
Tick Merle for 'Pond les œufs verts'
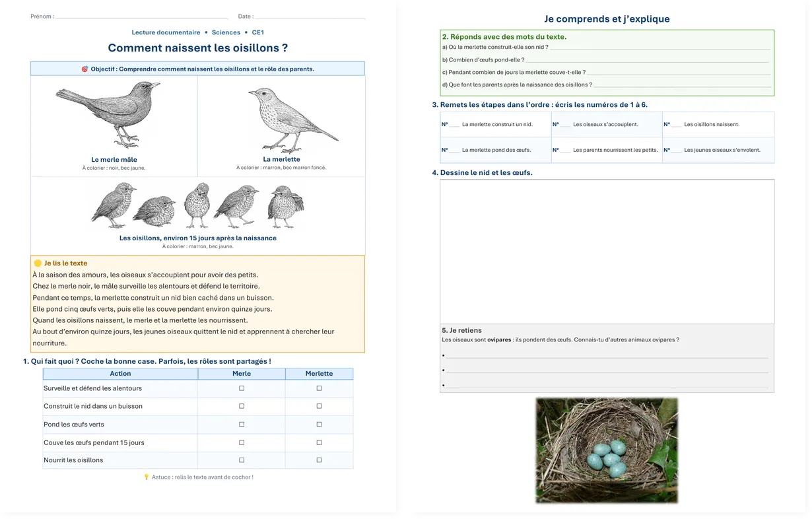pyautogui.click(x=242, y=425)
